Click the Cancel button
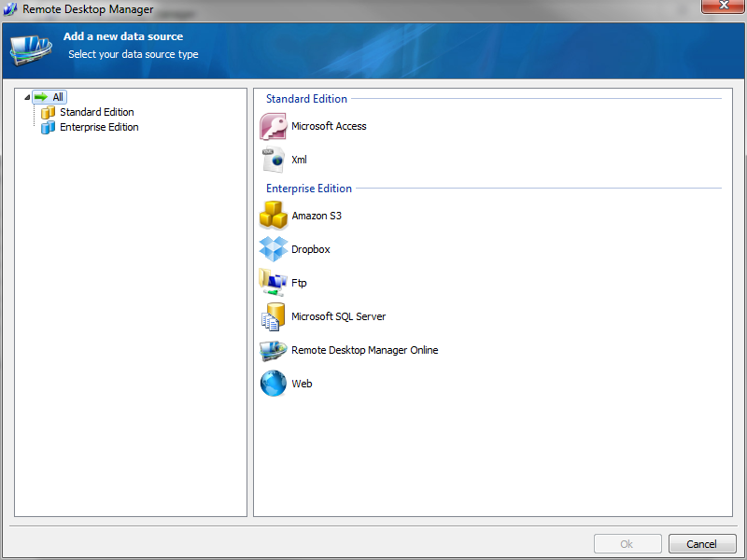This screenshot has height=560, width=747. 702,544
